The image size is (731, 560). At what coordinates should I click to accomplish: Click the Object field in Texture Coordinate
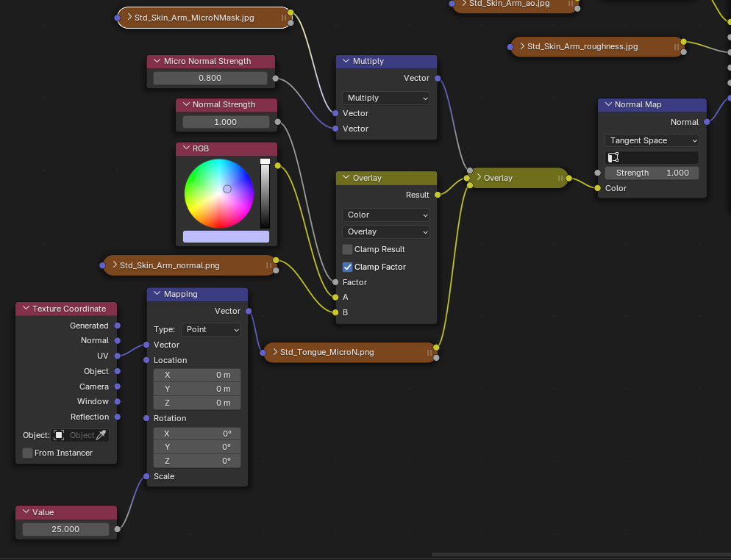coord(79,435)
